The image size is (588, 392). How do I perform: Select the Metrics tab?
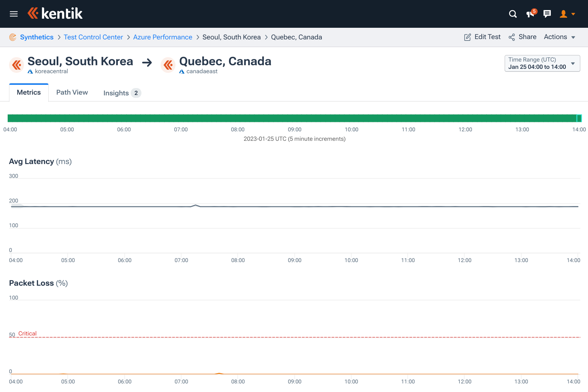pyautogui.click(x=29, y=92)
